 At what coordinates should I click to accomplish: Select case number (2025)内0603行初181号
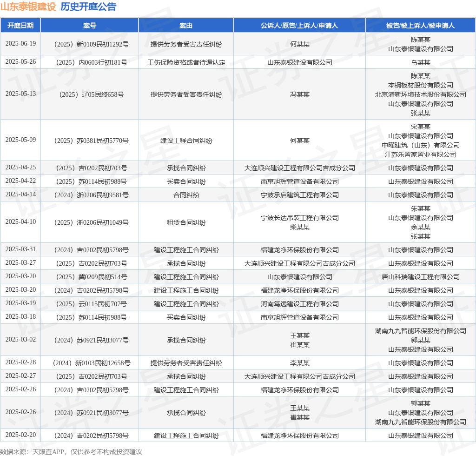pos(92,62)
